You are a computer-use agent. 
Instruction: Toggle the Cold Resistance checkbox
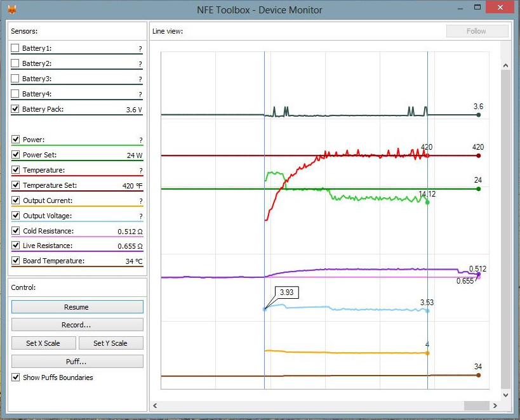point(16,231)
